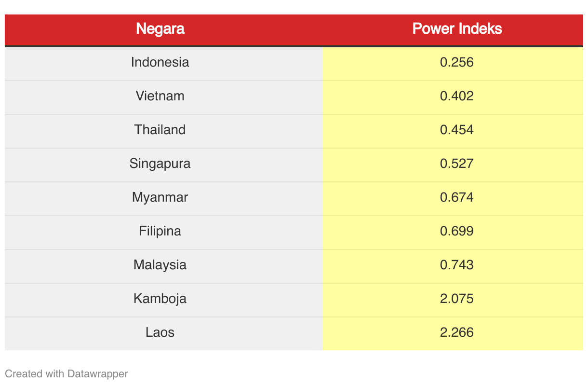Select the Vietnam country cell
The width and height of the screenshot is (588, 385).
click(x=160, y=96)
